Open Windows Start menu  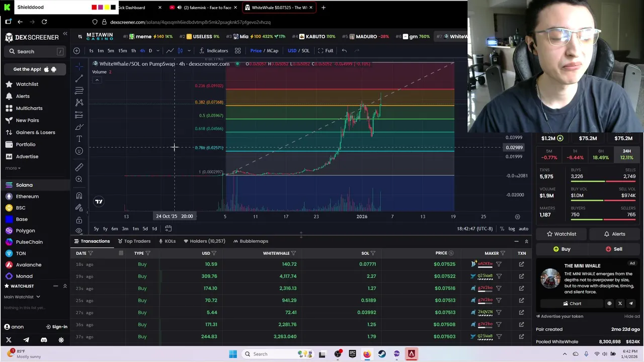[233, 354]
